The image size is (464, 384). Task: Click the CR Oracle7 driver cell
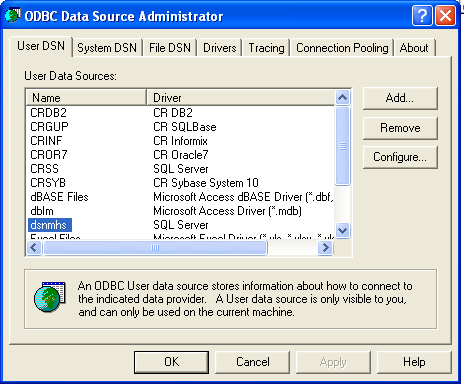[181, 155]
